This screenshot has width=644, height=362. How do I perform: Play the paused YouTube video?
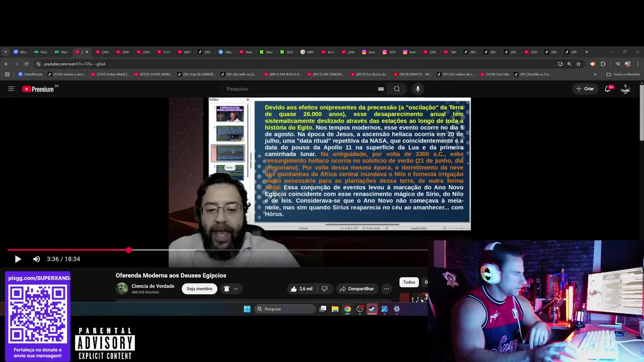click(18, 259)
